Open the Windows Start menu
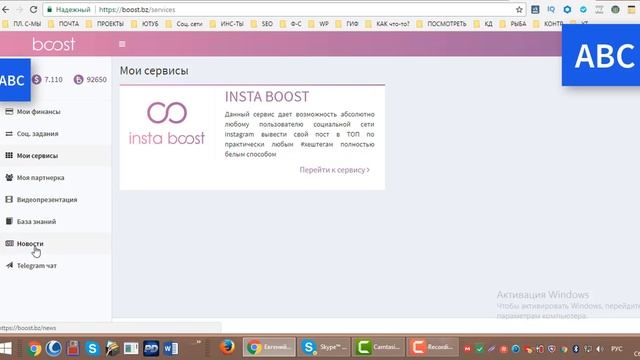The width and height of the screenshot is (640, 360). (6, 348)
